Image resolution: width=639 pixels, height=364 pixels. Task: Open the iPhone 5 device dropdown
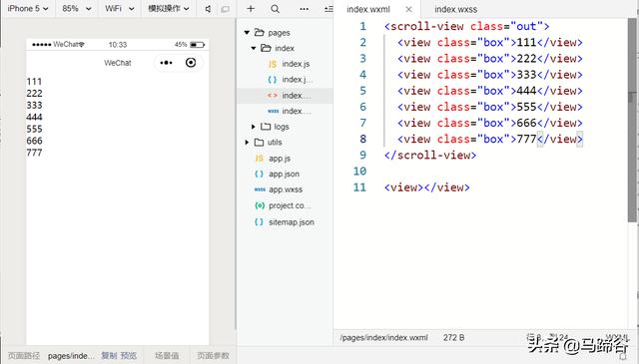pos(28,9)
